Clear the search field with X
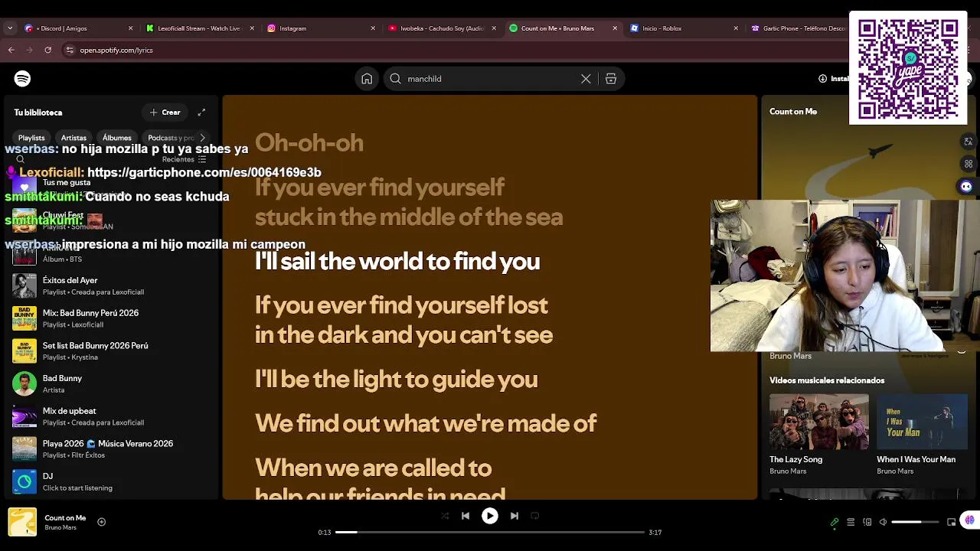The width and height of the screenshot is (980, 551). [x=586, y=78]
